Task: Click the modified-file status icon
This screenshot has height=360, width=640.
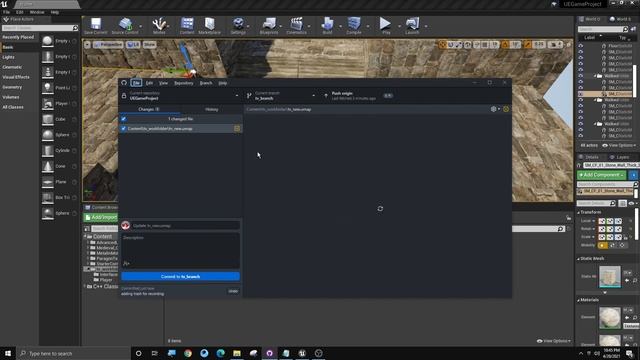Action: [237, 129]
